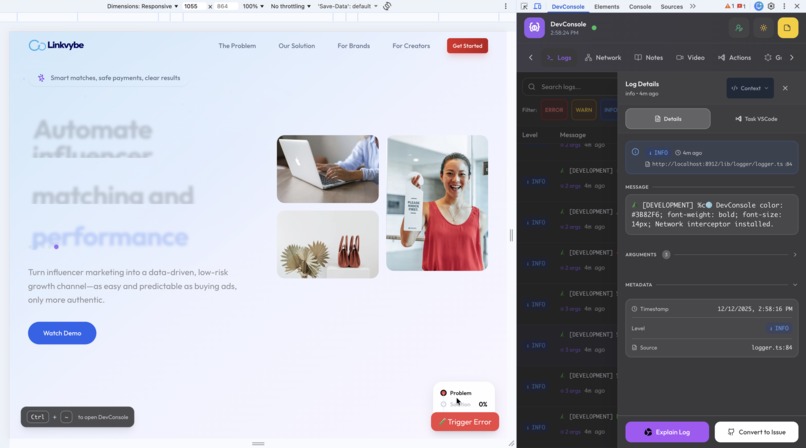The width and height of the screenshot is (806, 448).
Task: Open The Problem nav link
Action: pyautogui.click(x=237, y=46)
